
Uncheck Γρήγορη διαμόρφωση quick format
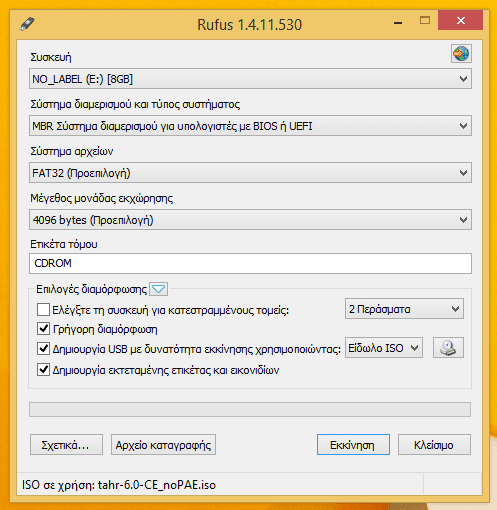point(43,329)
